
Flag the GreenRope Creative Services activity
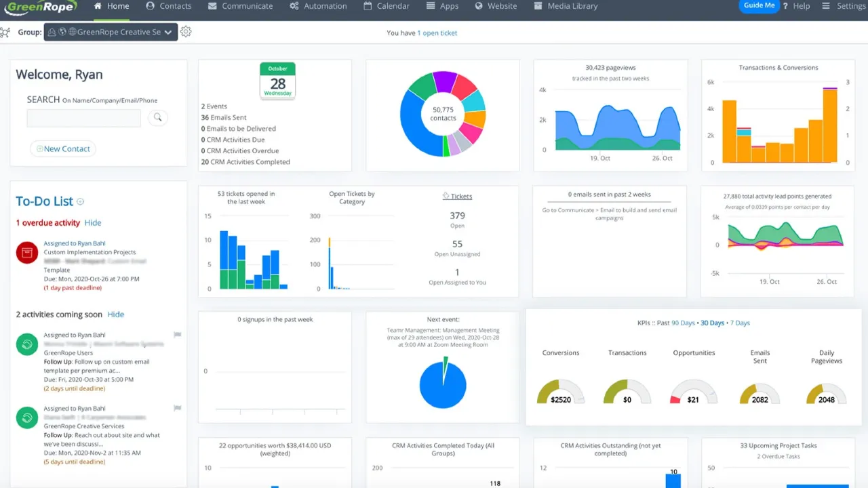[178, 408]
